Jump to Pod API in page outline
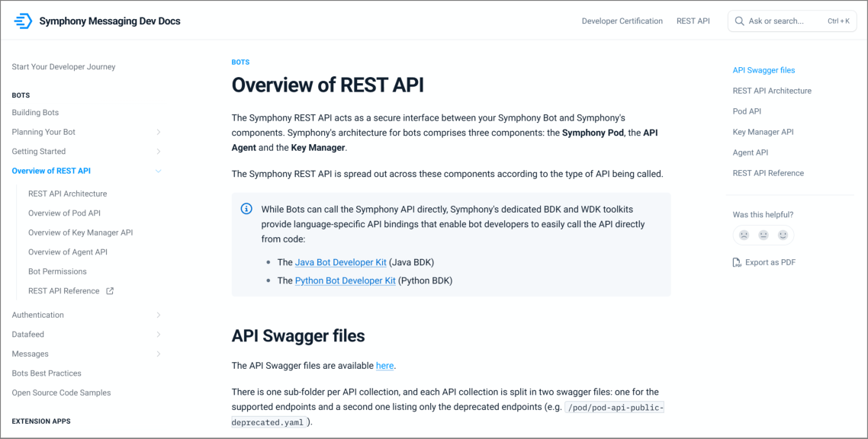 pyautogui.click(x=747, y=111)
